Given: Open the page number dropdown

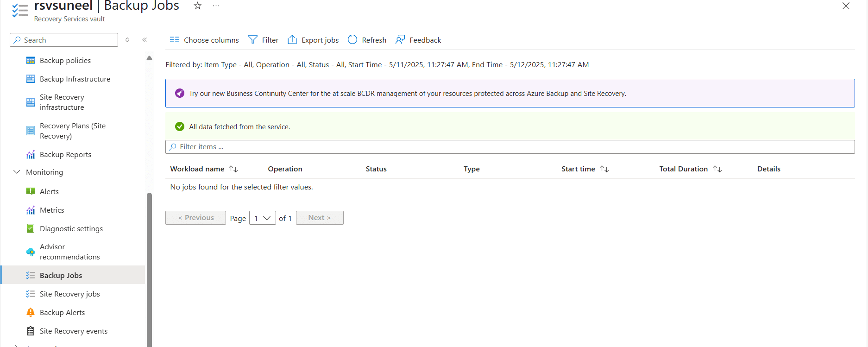Looking at the screenshot, I should [263, 218].
